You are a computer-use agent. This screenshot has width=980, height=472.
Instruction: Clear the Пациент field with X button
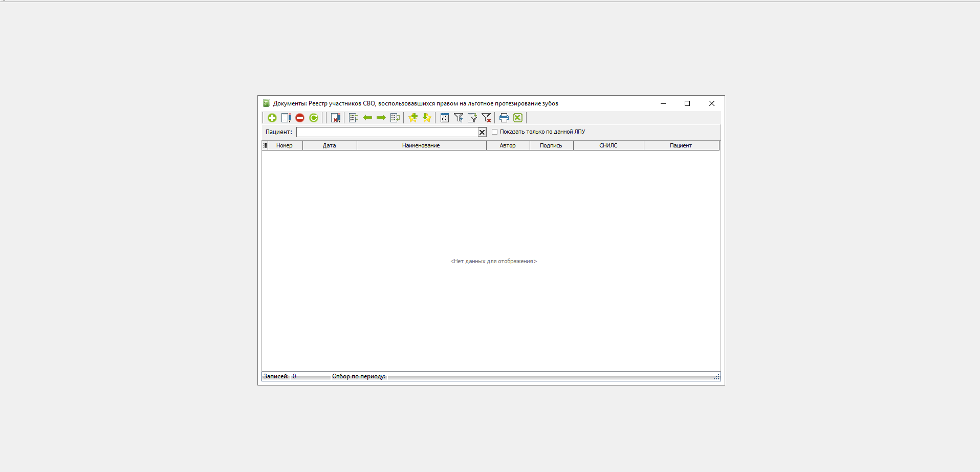482,132
